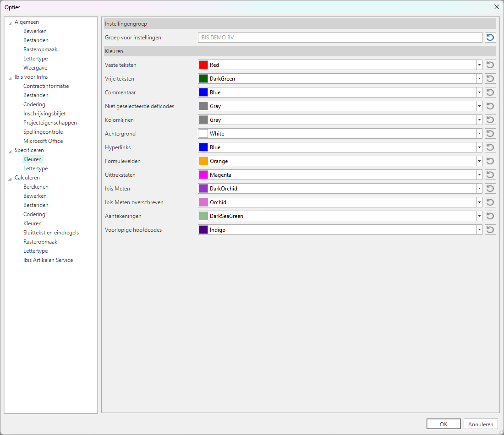The image size is (504, 435).
Task: Open the Vrije teksten color dropdown
Action: pyautogui.click(x=479, y=79)
